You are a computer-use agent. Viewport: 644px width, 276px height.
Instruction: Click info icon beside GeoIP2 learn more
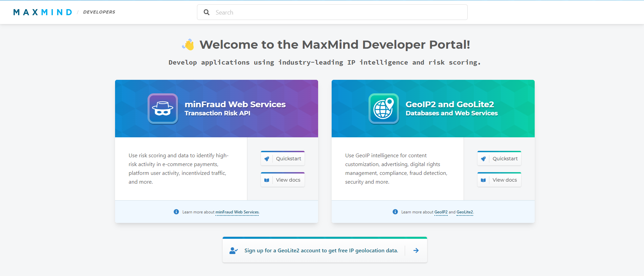coord(395,212)
